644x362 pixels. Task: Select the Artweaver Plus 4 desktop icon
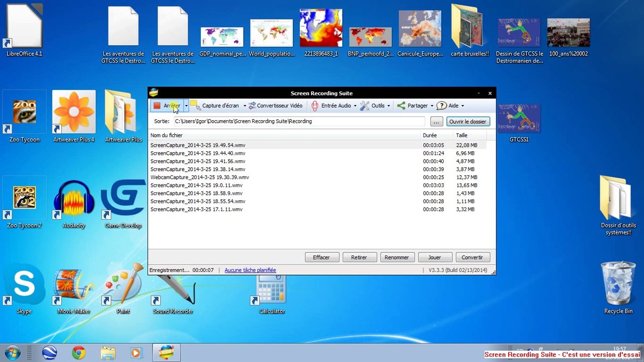(x=74, y=117)
